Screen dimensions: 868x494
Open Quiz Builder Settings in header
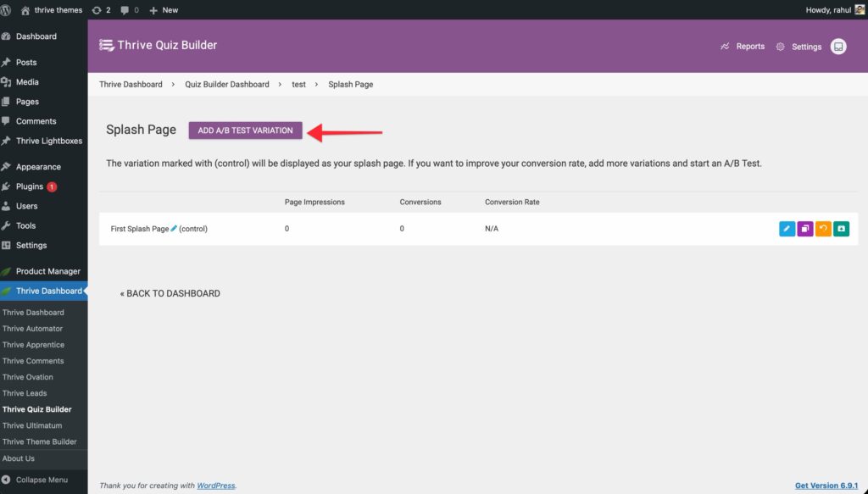[798, 47]
